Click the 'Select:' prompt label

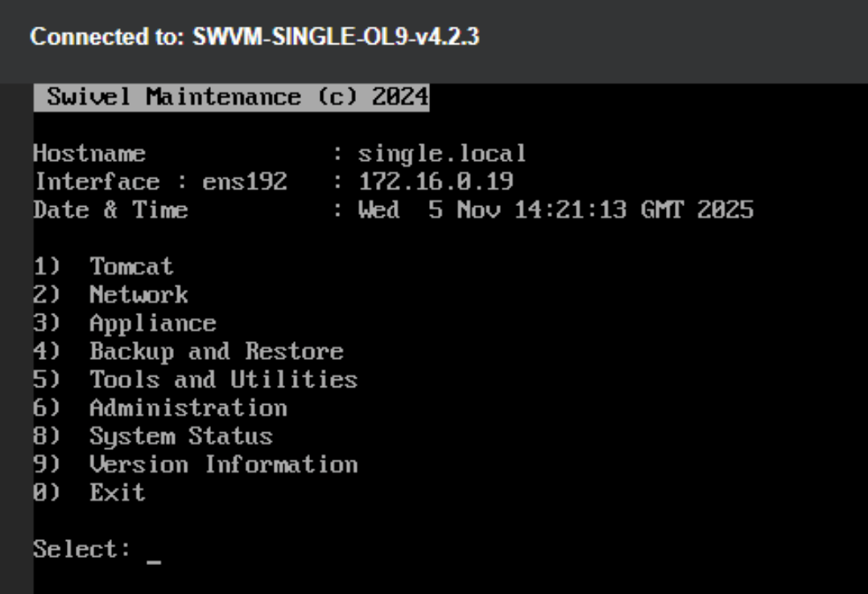point(81,550)
